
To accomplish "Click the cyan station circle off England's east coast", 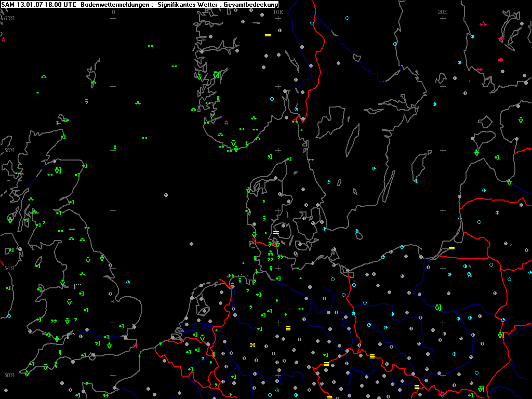I will point(128,282).
